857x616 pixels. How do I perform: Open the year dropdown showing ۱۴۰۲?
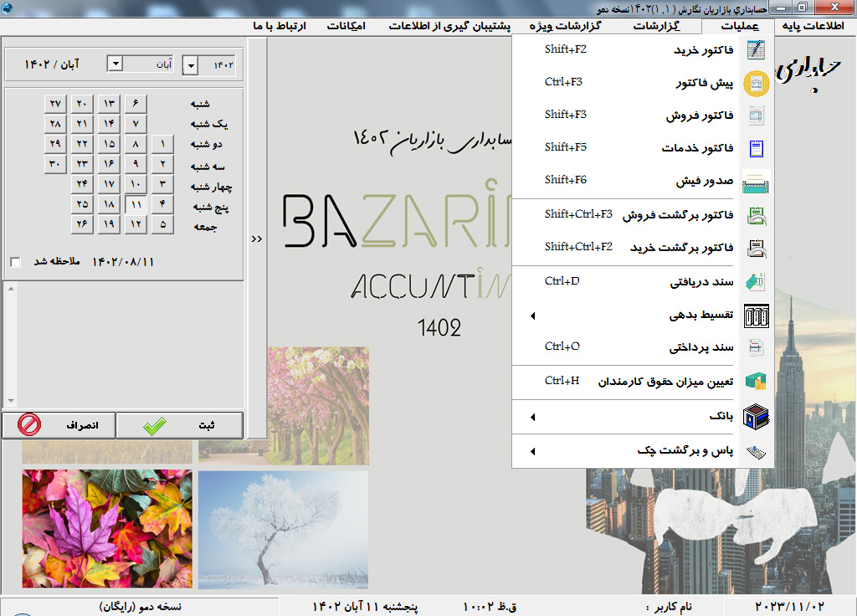[190, 65]
